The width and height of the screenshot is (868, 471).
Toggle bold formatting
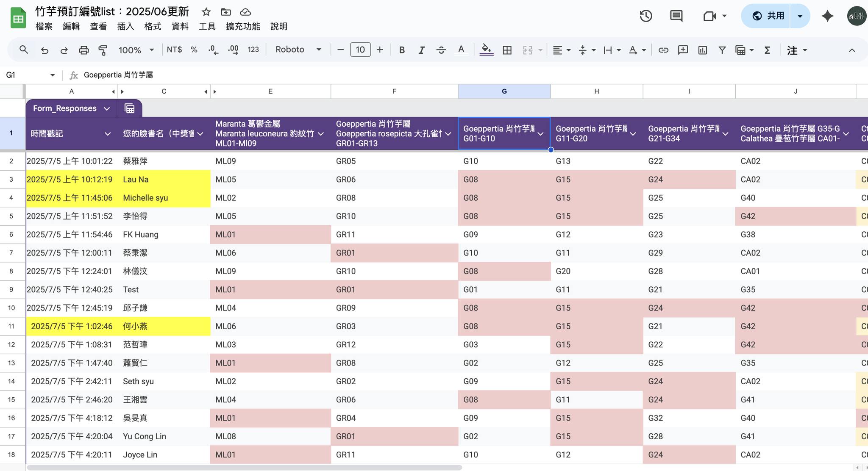point(402,50)
